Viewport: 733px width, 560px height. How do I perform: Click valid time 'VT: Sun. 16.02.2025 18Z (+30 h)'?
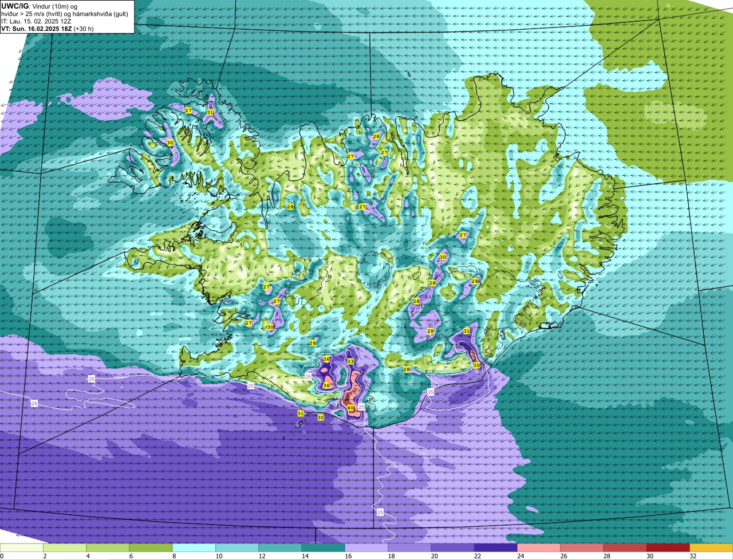48,29
